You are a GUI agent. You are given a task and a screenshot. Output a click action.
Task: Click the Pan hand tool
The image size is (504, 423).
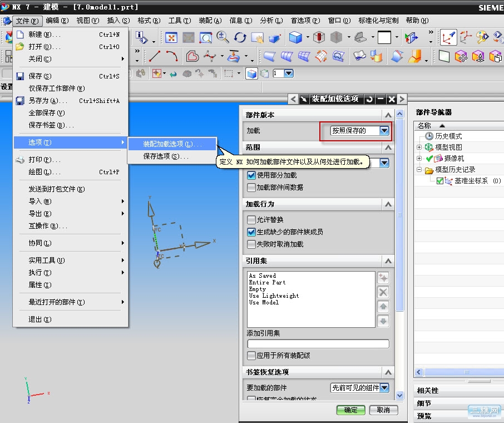pos(258,38)
